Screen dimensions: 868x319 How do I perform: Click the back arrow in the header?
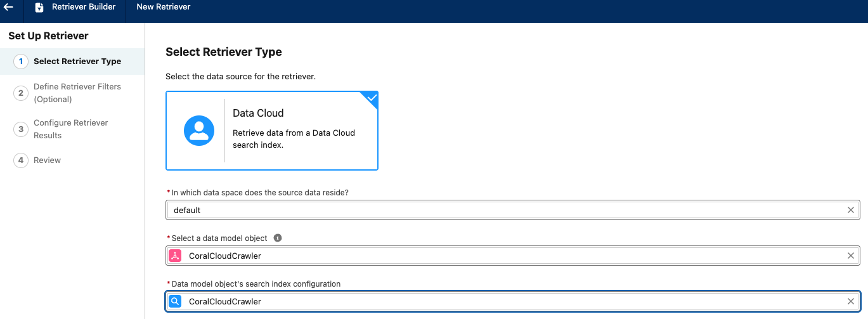click(x=9, y=7)
